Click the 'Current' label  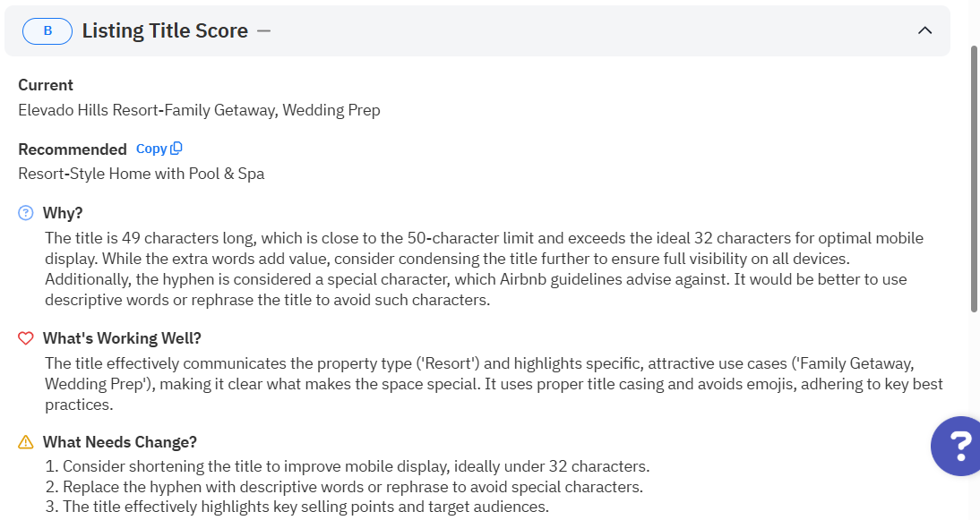[46, 85]
